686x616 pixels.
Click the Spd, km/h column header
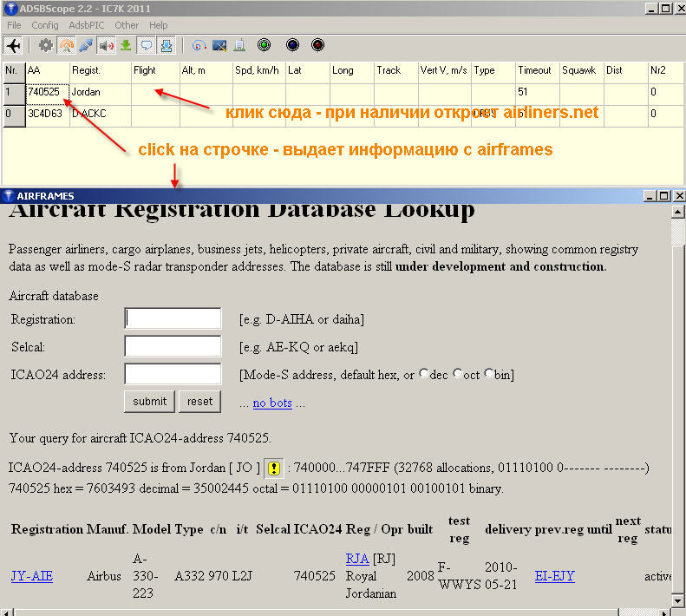pyautogui.click(x=259, y=72)
